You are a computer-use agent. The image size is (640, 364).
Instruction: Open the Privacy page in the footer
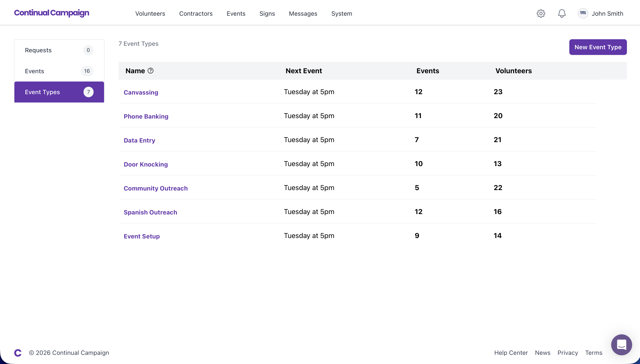pos(567,352)
